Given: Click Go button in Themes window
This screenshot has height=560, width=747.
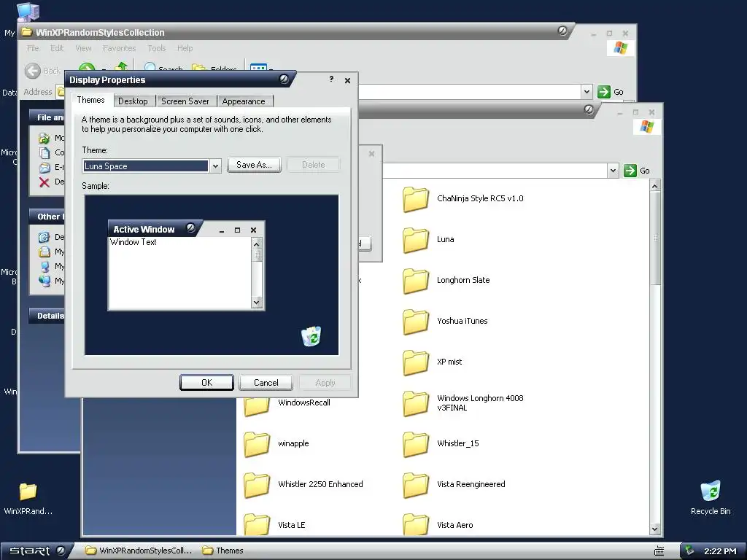Looking at the screenshot, I should (x=636, y=171).
